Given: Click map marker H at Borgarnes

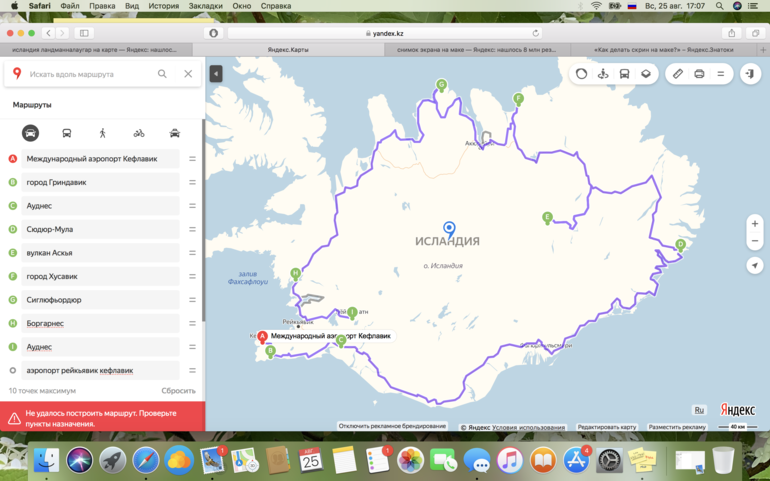Looking at the screenshot, I should [x=295, y=274].
